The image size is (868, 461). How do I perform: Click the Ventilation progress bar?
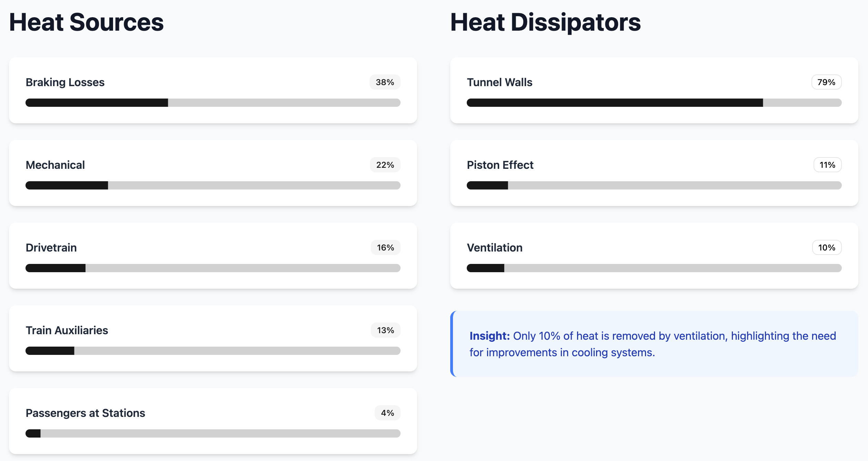(x=654, y=268)
